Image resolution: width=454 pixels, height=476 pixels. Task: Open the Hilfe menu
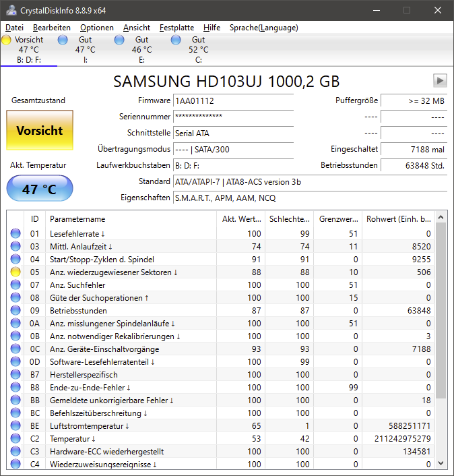tap(212, 28)
